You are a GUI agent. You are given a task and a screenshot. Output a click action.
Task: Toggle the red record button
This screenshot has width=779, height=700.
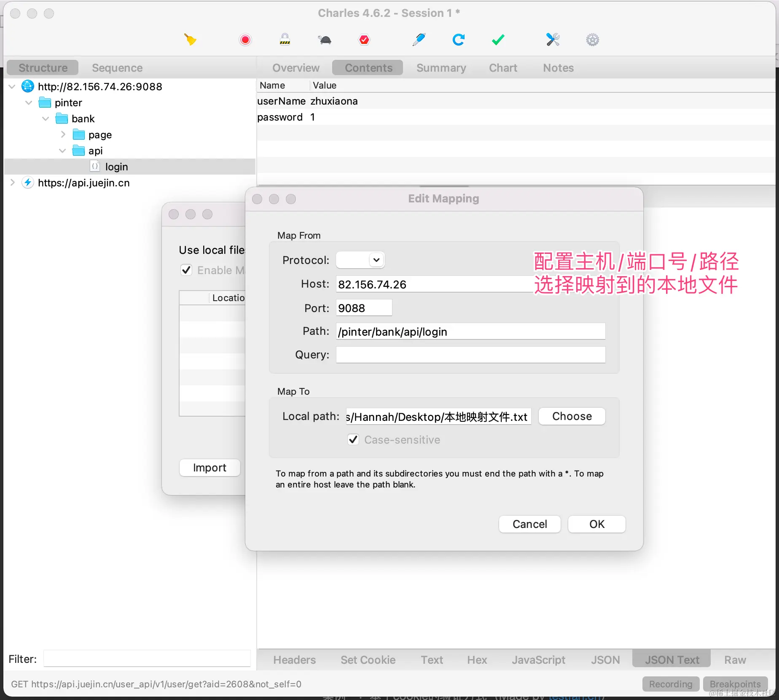click(245, 40)
